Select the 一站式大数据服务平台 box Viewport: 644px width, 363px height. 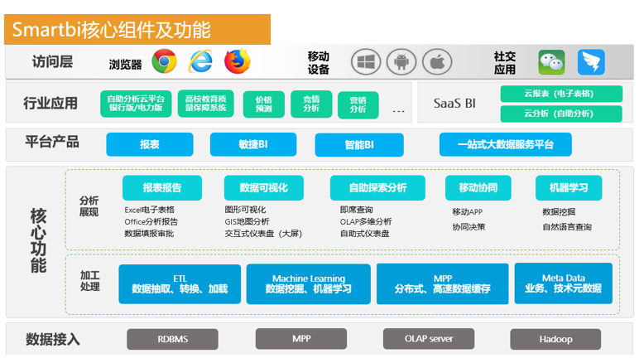click(x=505, y=144)
